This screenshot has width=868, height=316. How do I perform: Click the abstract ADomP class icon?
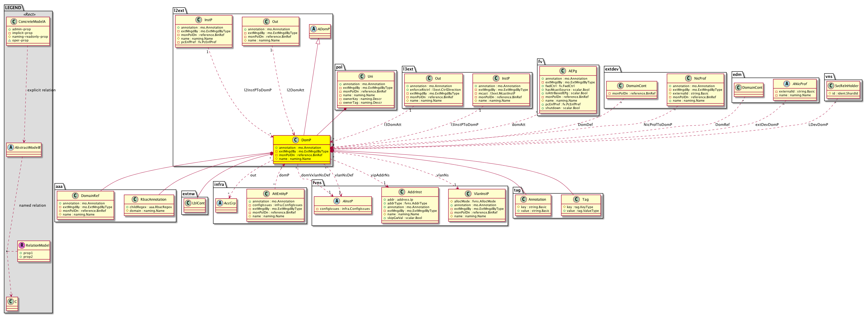point(314,29)
